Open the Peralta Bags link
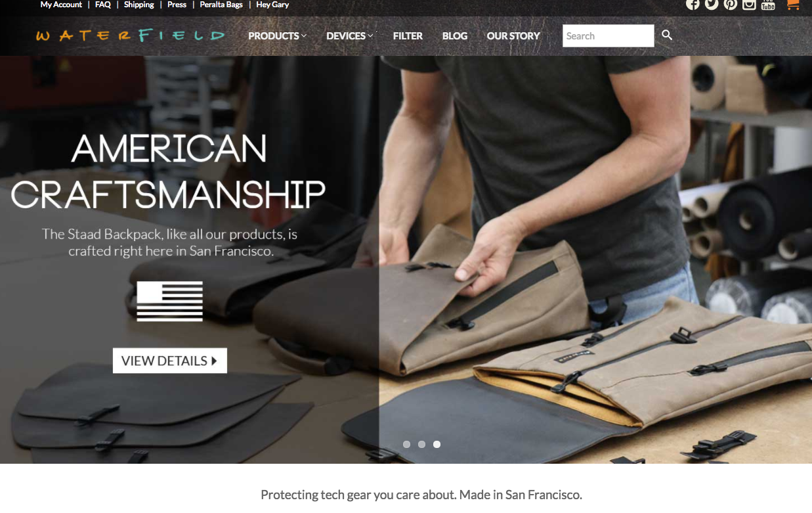This screenshot has width=812, height=513. point(221,5)
